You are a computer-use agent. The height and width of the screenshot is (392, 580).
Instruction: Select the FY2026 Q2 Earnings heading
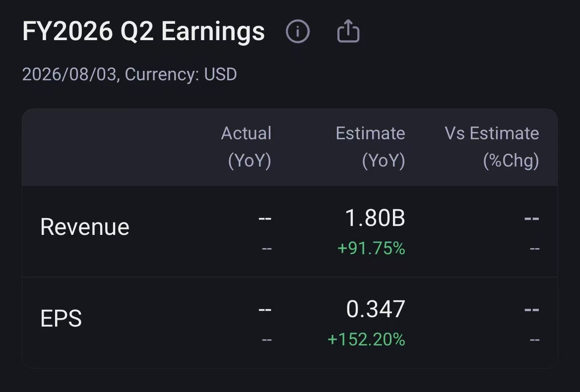143,31
